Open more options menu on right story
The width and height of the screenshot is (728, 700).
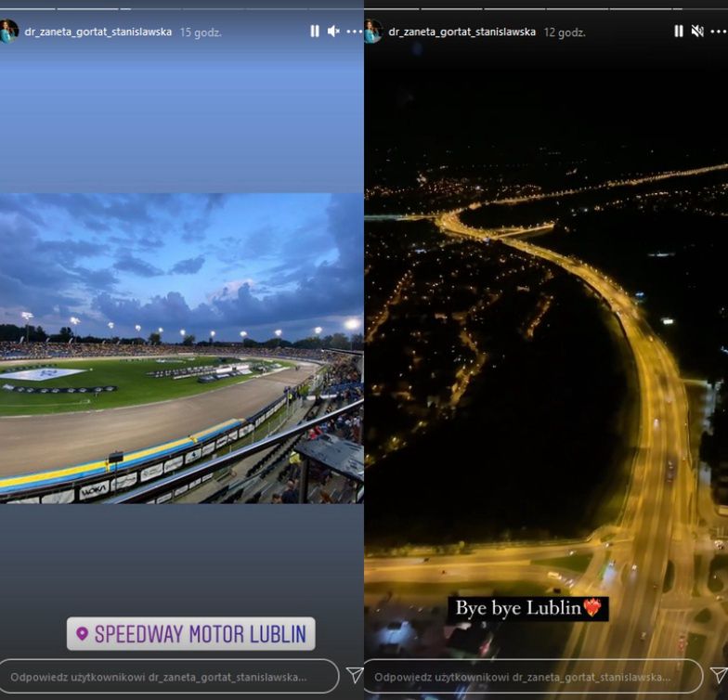coord(718,32)
